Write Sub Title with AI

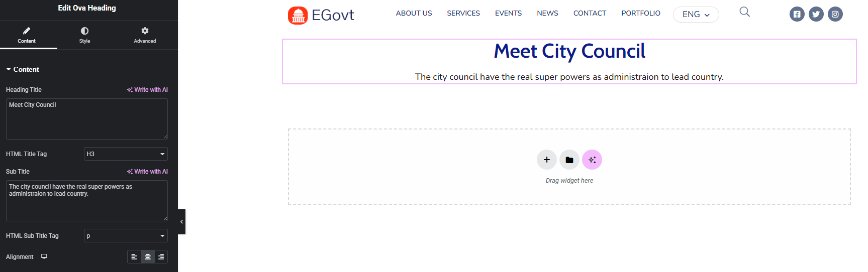pyautogui.click(x=147, y=172)
